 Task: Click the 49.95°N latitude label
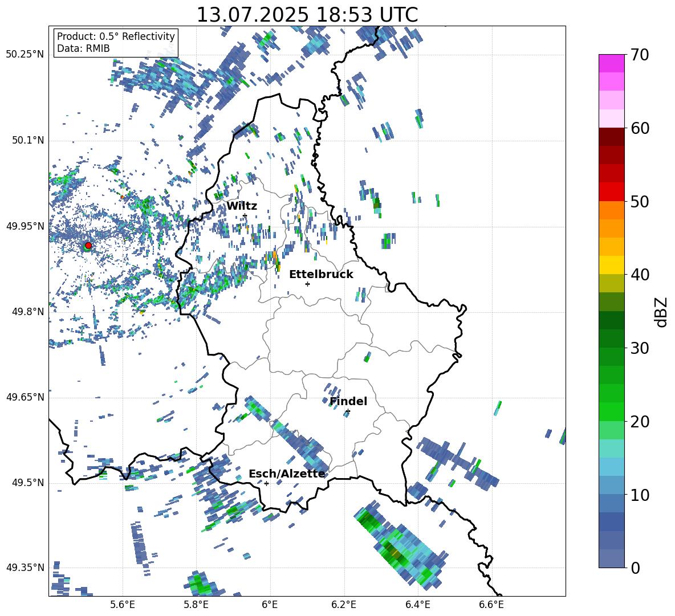click(25, 226)
